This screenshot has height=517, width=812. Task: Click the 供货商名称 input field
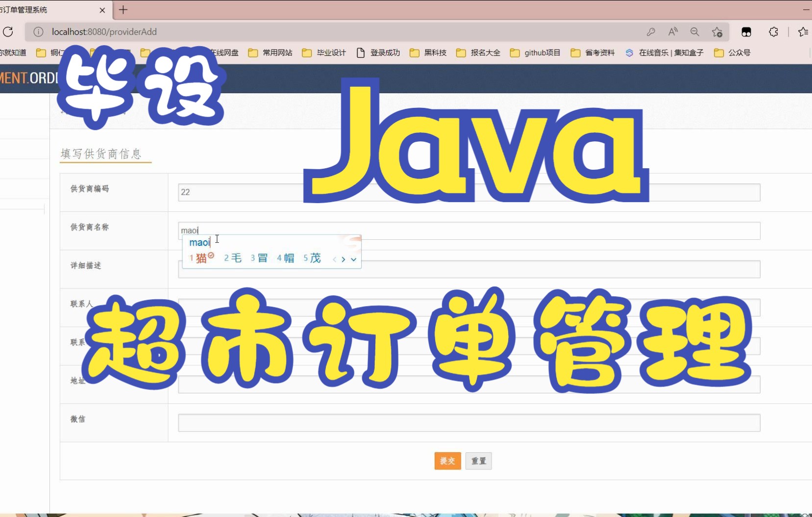469,231
